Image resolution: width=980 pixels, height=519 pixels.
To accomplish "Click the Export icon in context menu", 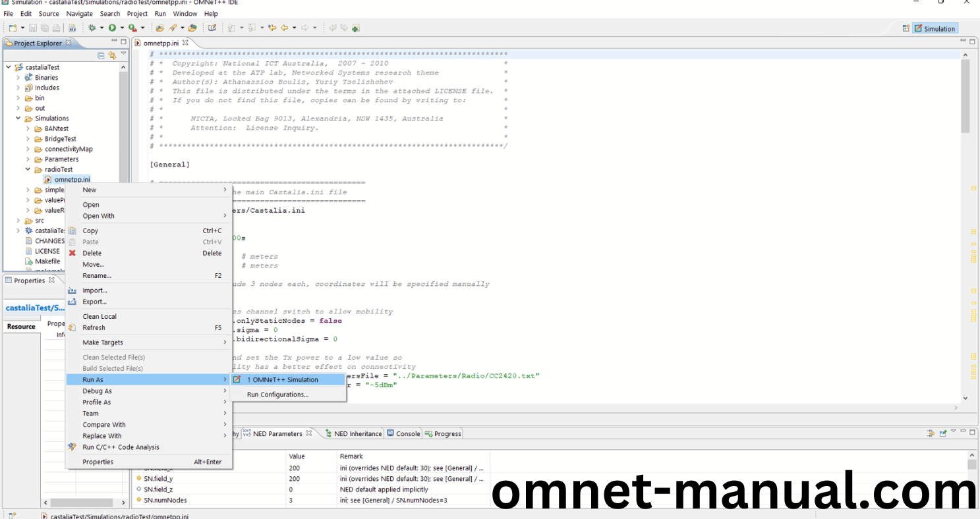I will pyautogui.click(x=72, y=302).
